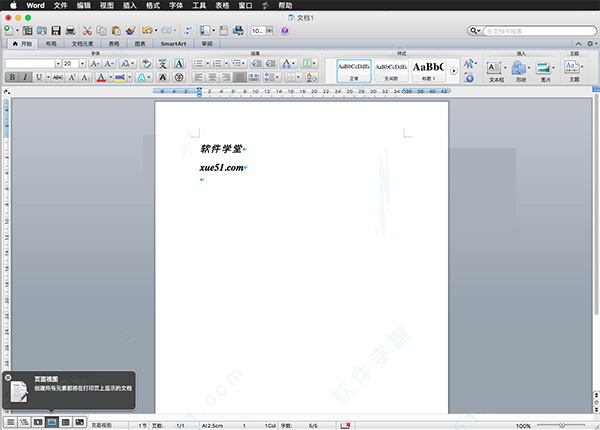Open the templates gallery icon
Viewport: 600px width, 430px height.
click(x=28, y=31)
